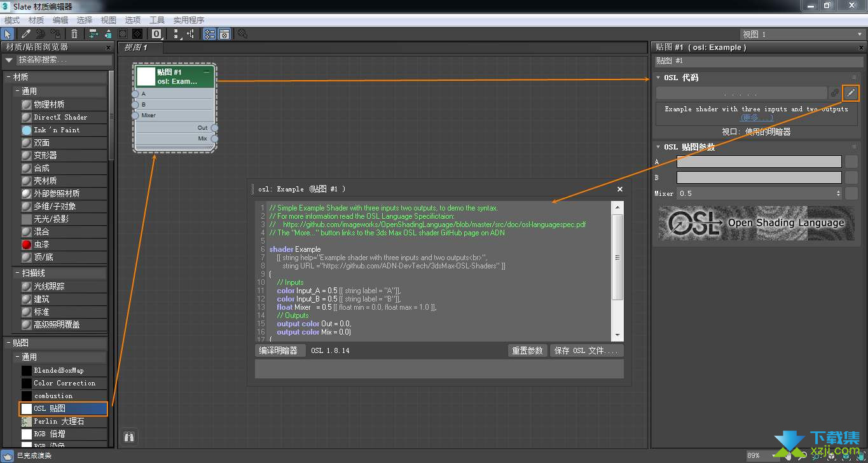This screenshot has width=868, height=463.
Task: Open Material ID Channel flyout button
Action: coord(156,34)
